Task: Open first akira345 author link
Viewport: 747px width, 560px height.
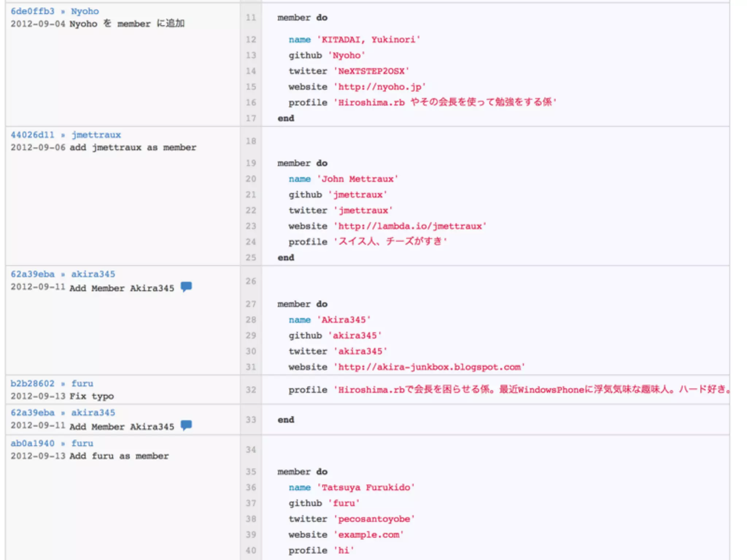Action: pos(93,274)
